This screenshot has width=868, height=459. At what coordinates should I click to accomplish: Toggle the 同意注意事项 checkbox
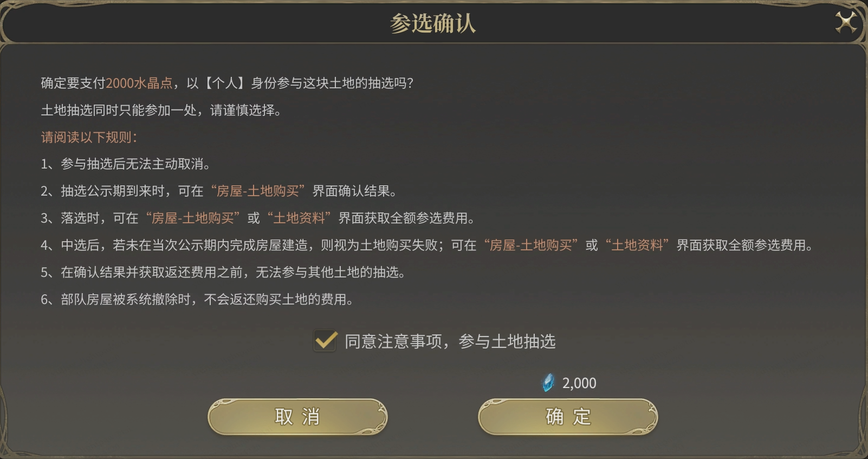point(326,341)
